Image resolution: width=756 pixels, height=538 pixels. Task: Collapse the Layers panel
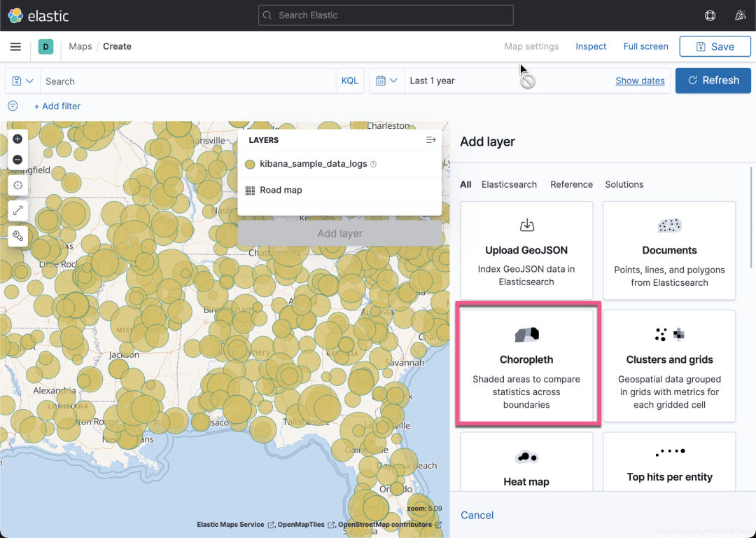[430, 140]
